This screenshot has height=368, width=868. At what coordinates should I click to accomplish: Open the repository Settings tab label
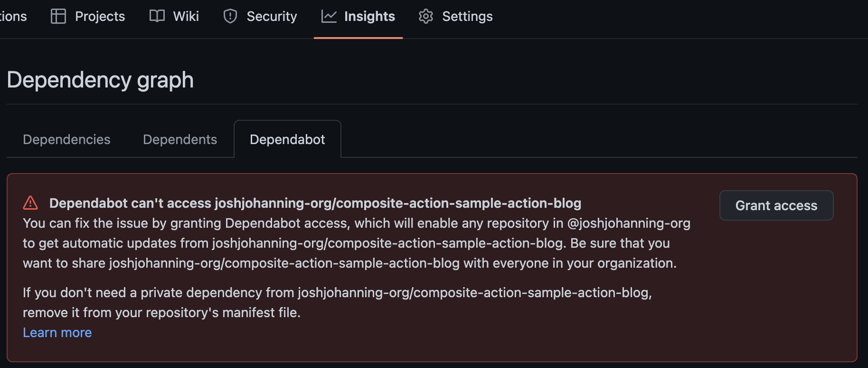[467, 16]
